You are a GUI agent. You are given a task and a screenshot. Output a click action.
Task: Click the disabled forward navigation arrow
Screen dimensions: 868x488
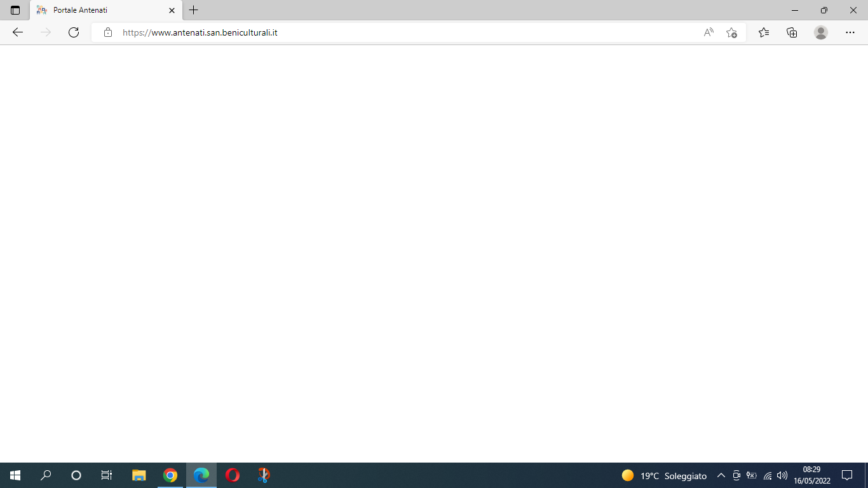[46, 32]
